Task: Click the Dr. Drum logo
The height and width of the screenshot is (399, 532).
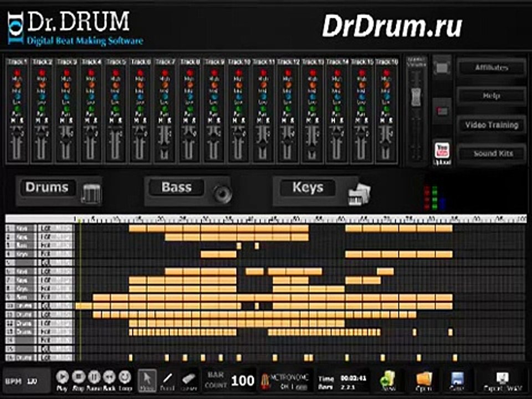Action: pyautogui.click(x=75, y=28)
